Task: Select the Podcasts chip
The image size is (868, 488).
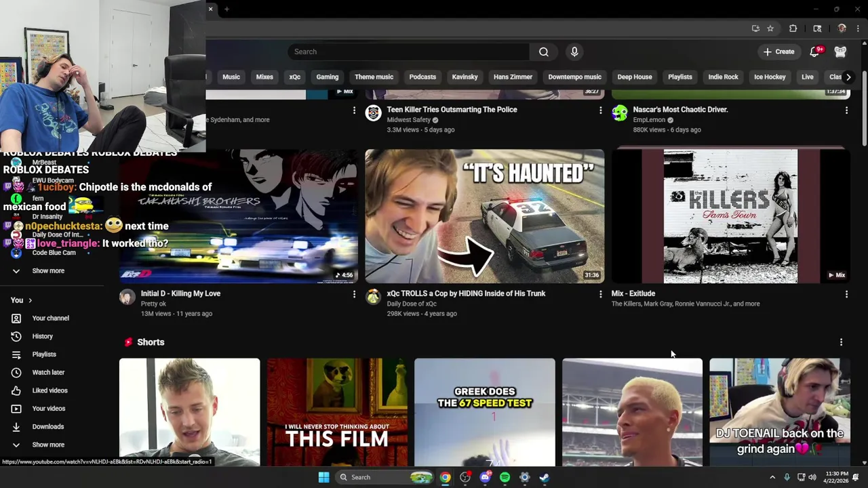Action: pos(422,77)
